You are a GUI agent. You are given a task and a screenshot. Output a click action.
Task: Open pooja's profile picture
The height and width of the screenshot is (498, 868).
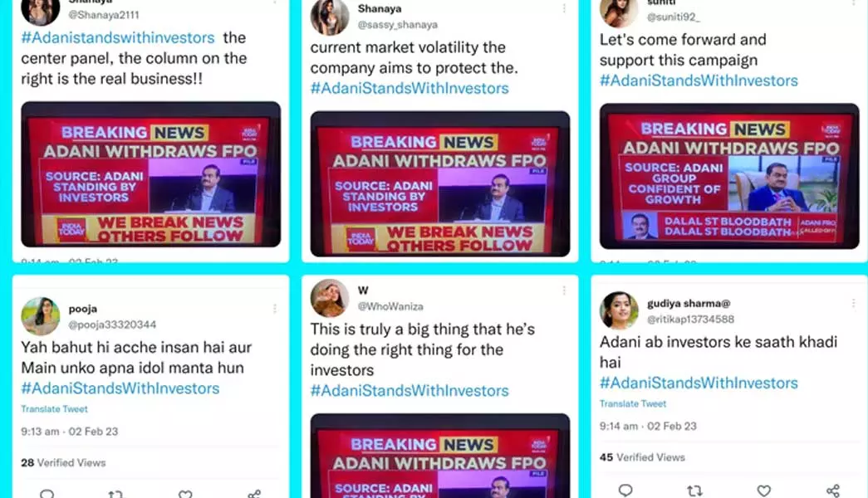point(41,316)
